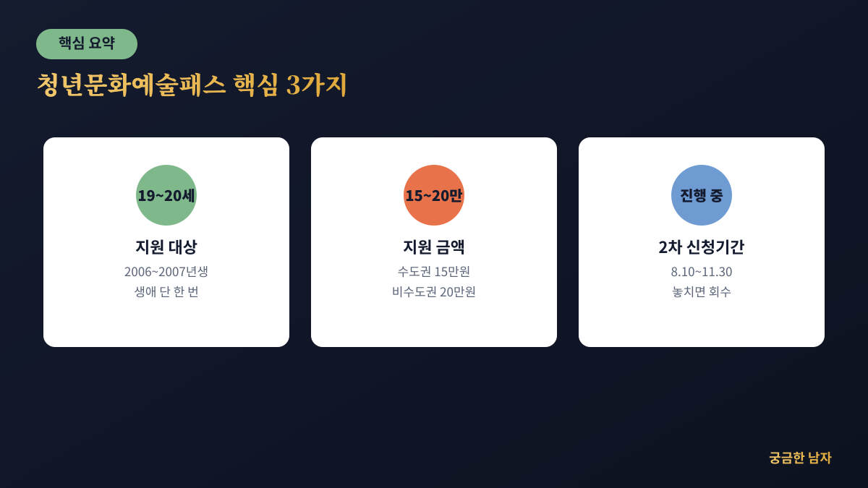The image size is (868, 488).
Task: Click the blue 진행 중 circle badge
Action: 702,195
